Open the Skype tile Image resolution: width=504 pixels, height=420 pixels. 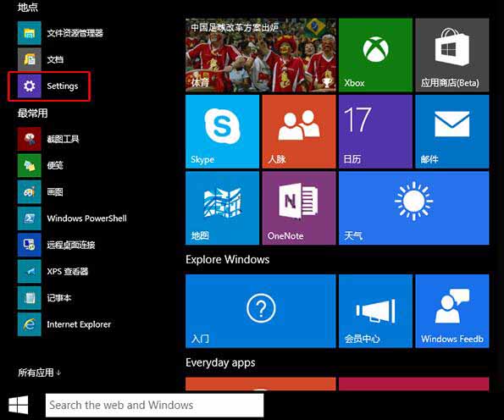pyautogui.click(x=222, y=131)
